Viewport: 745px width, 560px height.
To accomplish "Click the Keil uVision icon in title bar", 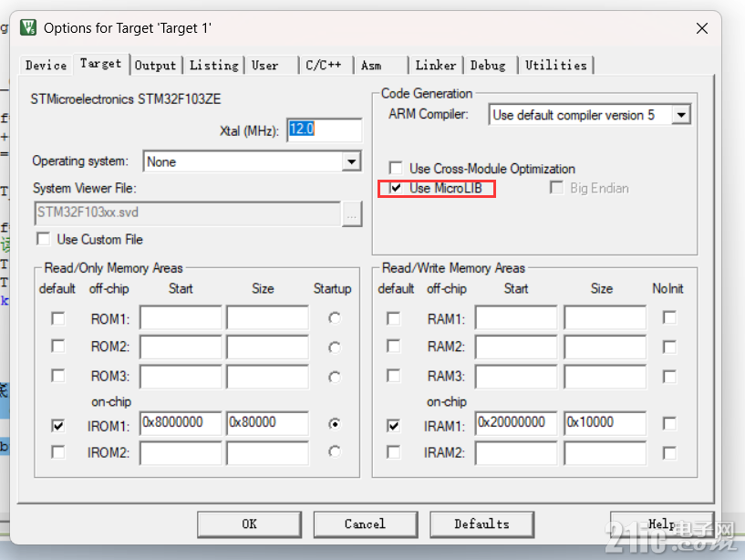I will 28,27.
